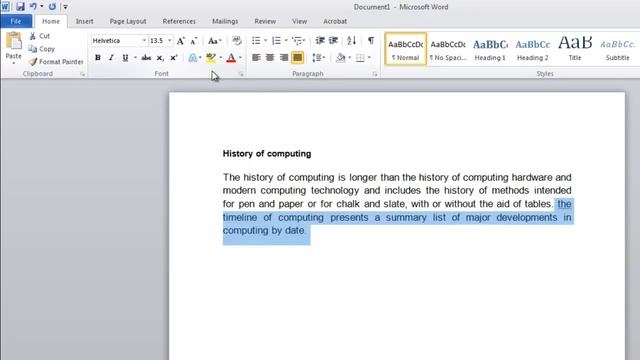
Task: Switch to the Review tab
Action: tap(265, 21)
